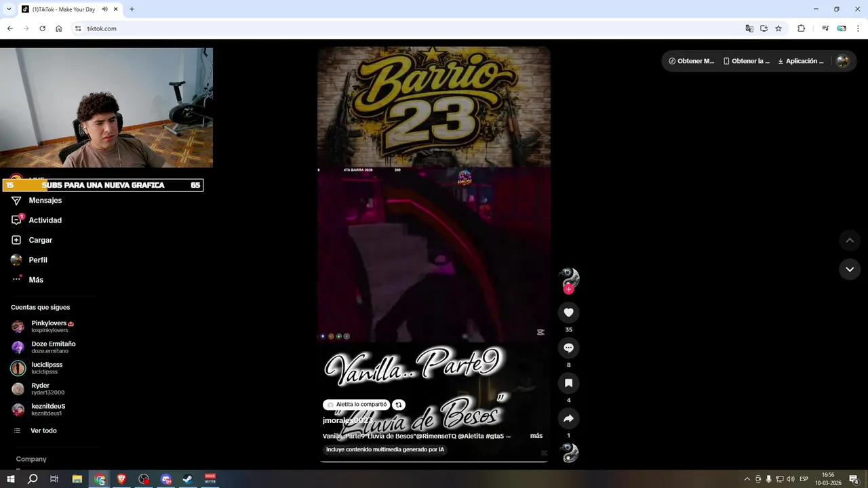This screenshot has width=868, height=488.
Task: Open the spinning music disc avatar
Action: 570,453
